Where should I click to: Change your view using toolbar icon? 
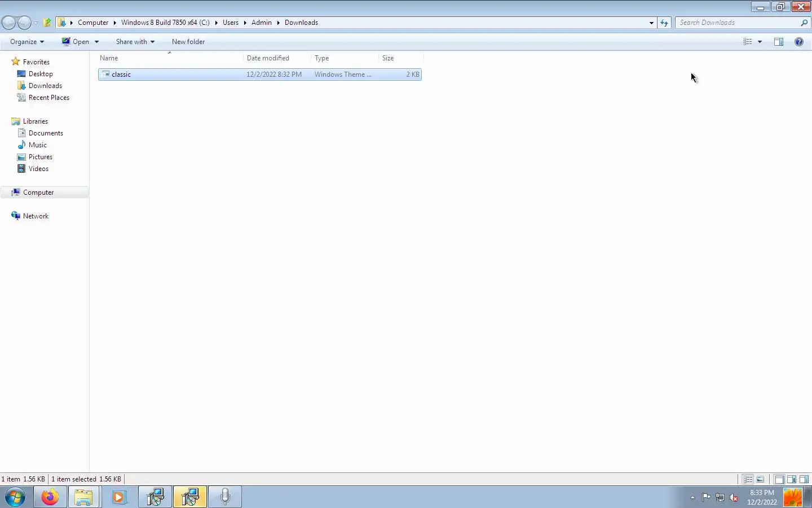[x=747, y=42]
